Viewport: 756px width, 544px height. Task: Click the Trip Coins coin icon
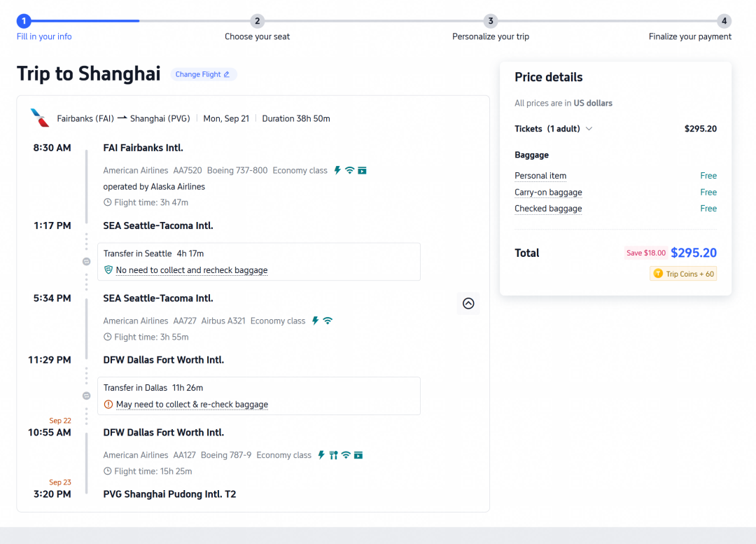tap(658, 274)
